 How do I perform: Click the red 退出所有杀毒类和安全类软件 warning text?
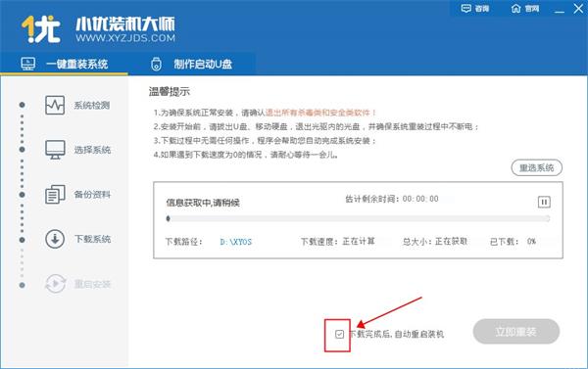point(321,113)
